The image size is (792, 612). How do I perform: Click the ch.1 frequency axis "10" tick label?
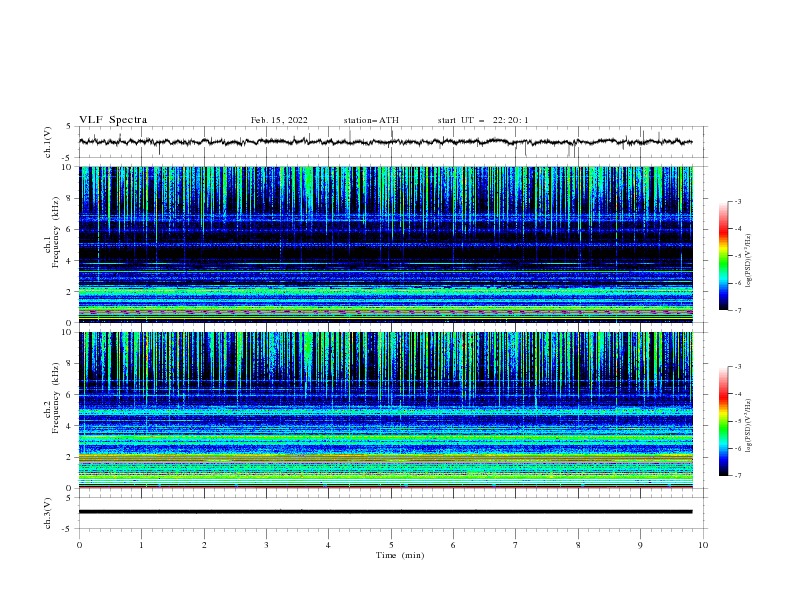[67, 167]
